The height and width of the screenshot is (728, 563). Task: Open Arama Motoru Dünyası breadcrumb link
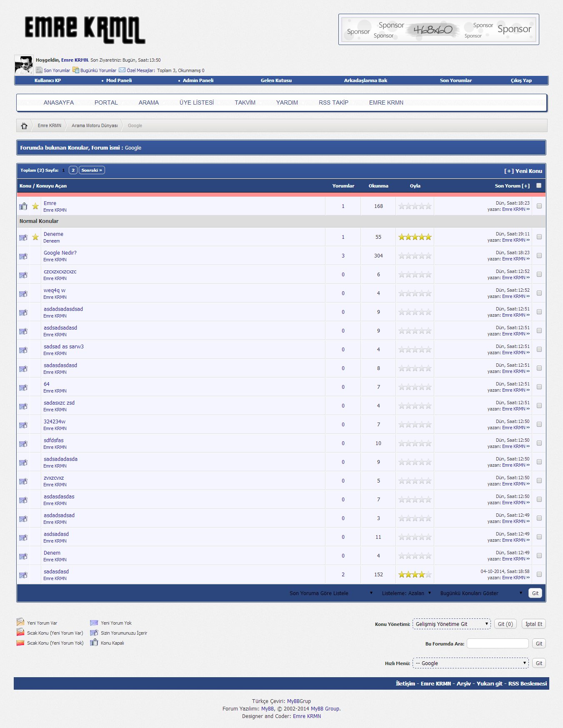95,125
